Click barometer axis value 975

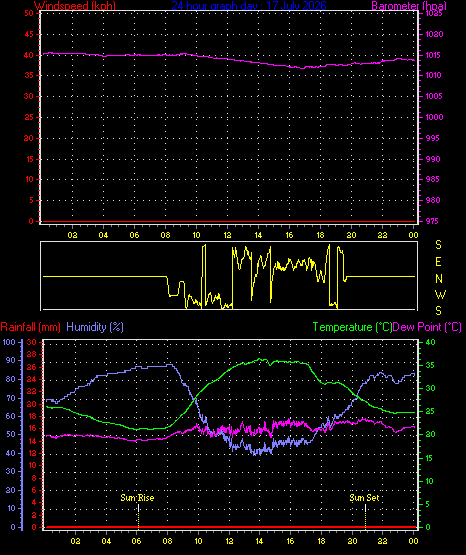click(433, 221)
